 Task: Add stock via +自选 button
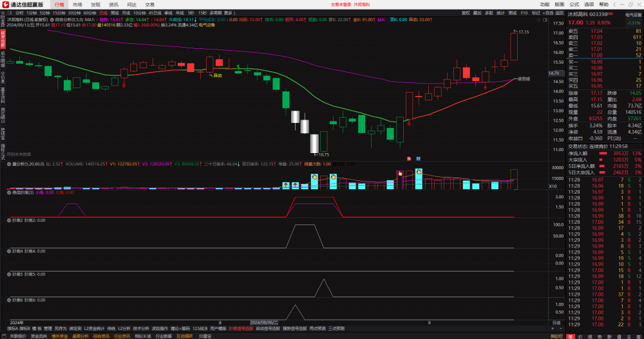pyautogui.click(x=548, y=13)
